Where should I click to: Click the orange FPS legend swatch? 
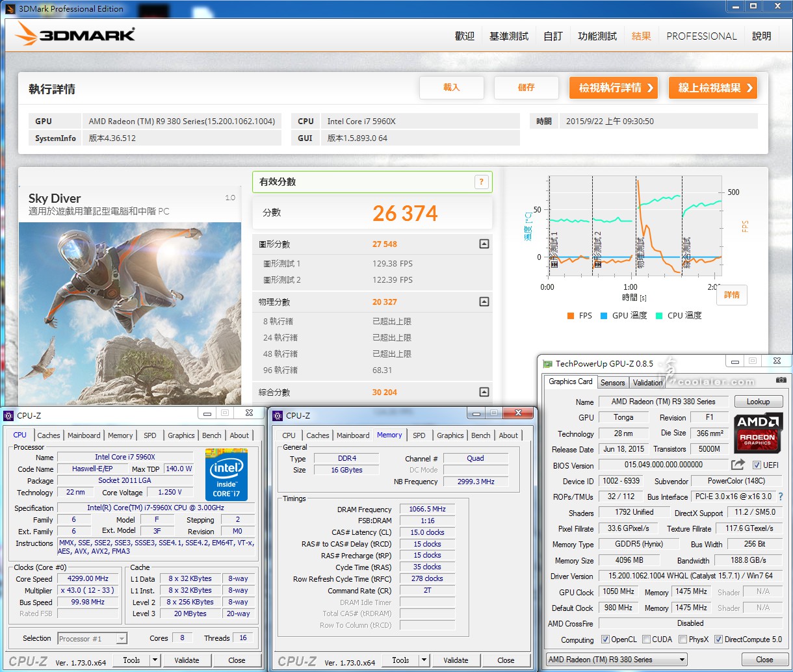point(570,316)
